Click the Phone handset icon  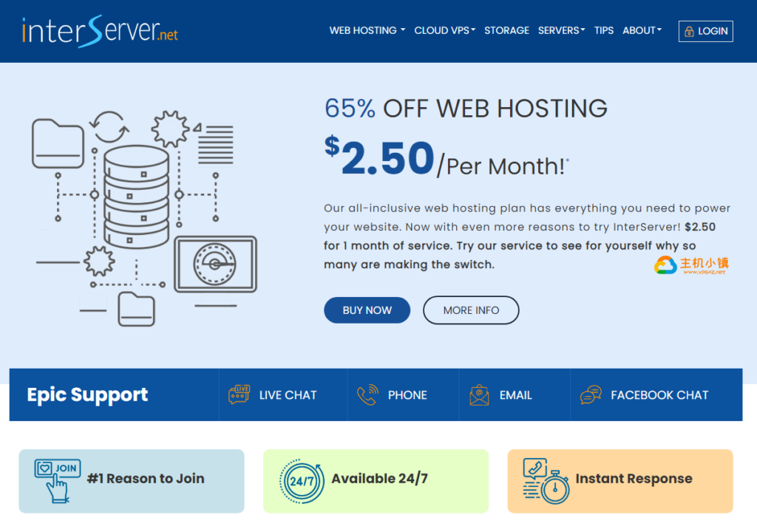[367, 395]
